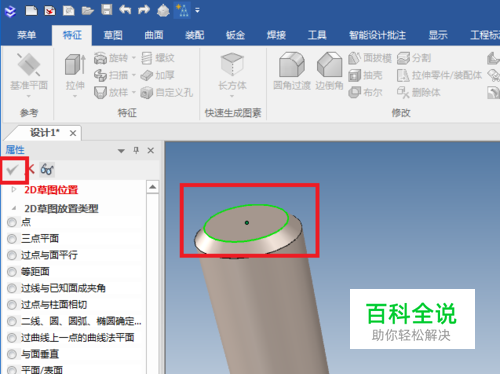Select 拉伸零件/装配体 tool
This screenshot has width=500, height=374.
439,75
